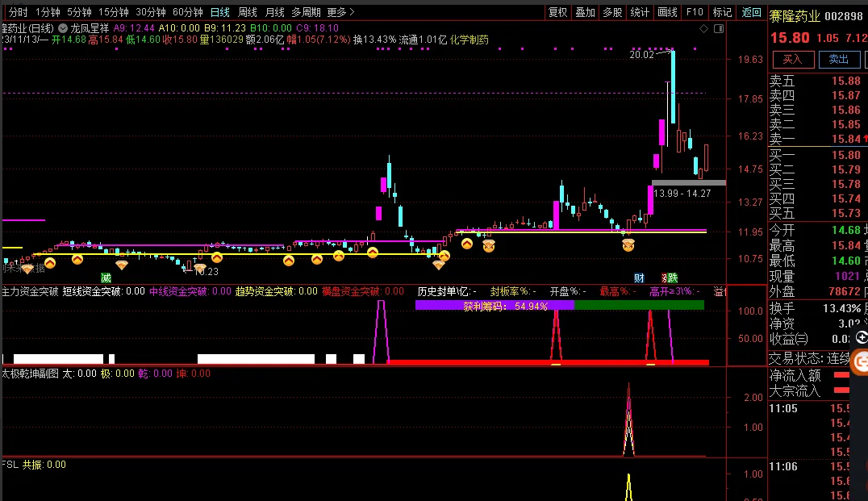Toggle 叠加 overlay comparison
This screenshot has width=868, height=501.
tap(585, 12)
